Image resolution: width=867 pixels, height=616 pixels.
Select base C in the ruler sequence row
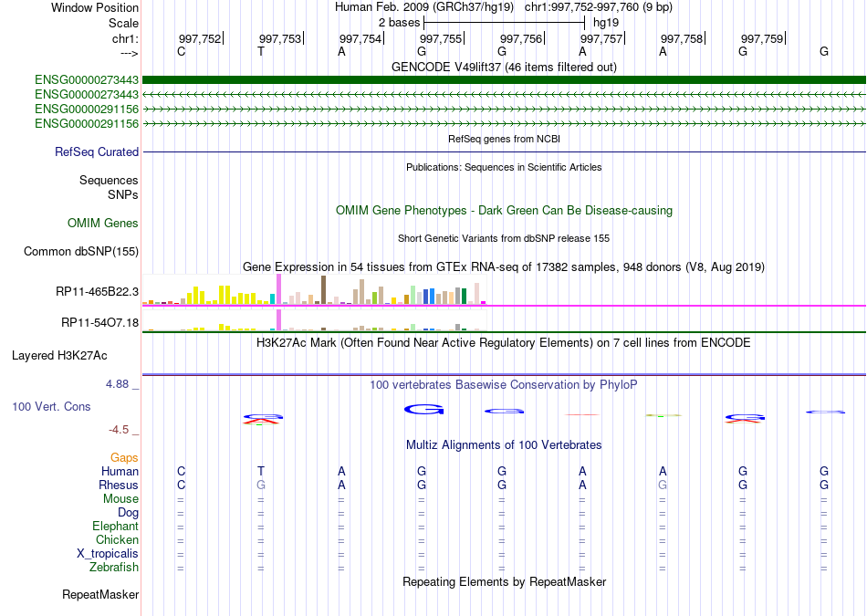(x=182, y=51)
